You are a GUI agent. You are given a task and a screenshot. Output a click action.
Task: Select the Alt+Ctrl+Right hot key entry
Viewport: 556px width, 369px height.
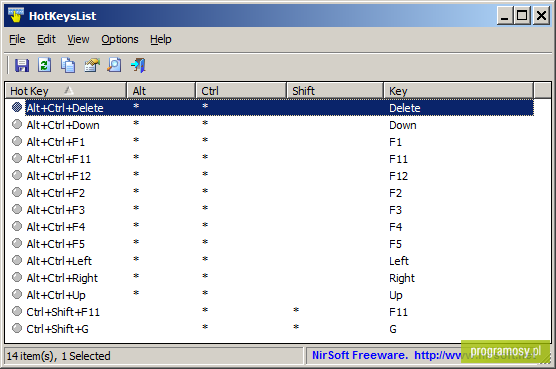click(x=62, y=278)
